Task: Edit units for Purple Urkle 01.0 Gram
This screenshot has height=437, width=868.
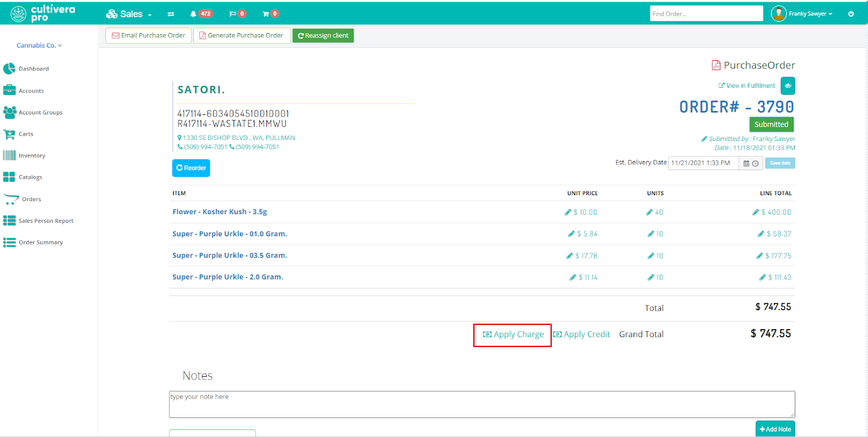Action: coord(650,234)
